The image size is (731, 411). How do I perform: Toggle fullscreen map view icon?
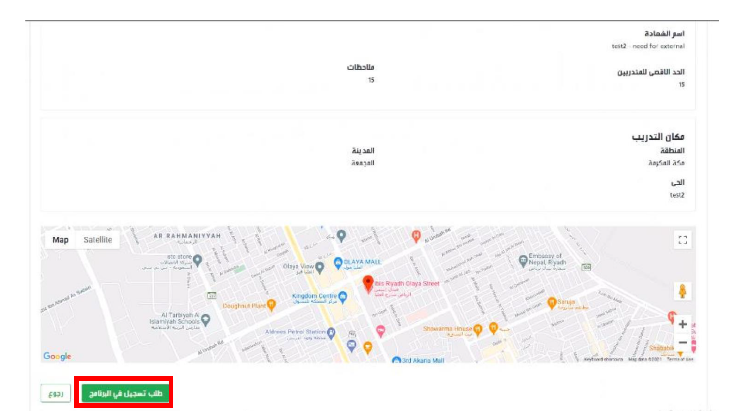[x=683, y=240]
